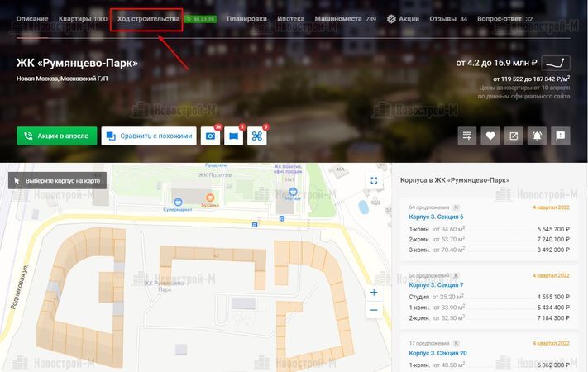Open the drone aerial view icon

(258, 136)
